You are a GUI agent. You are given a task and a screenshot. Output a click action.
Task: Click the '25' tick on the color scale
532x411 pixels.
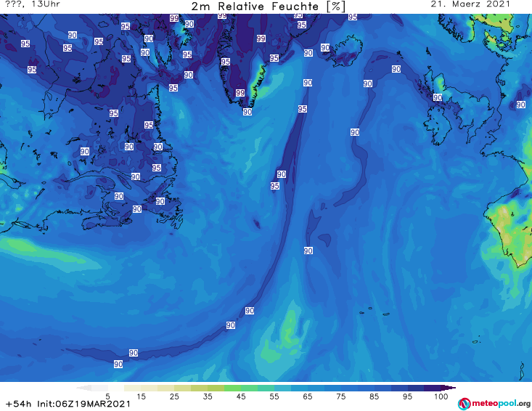pyautogui.click(x=174, y=396)
